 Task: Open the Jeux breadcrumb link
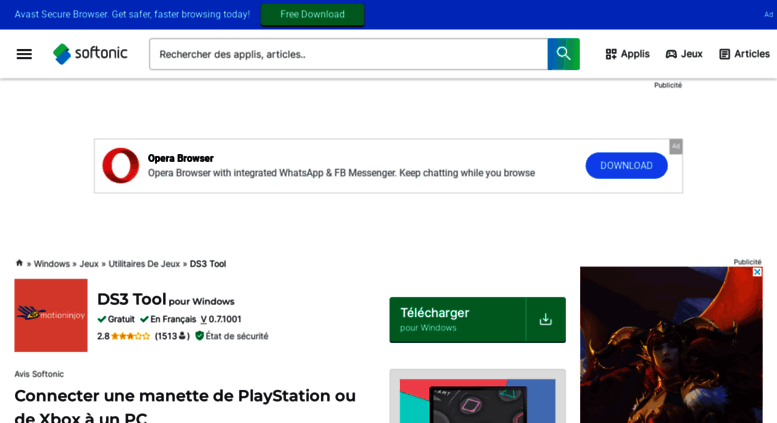click(x=89, y=264)
